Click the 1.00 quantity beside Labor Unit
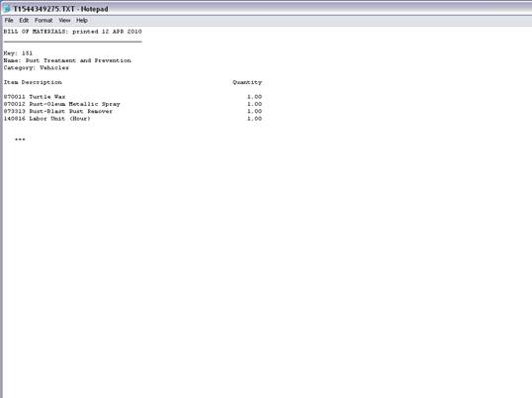 click(254, 119)
